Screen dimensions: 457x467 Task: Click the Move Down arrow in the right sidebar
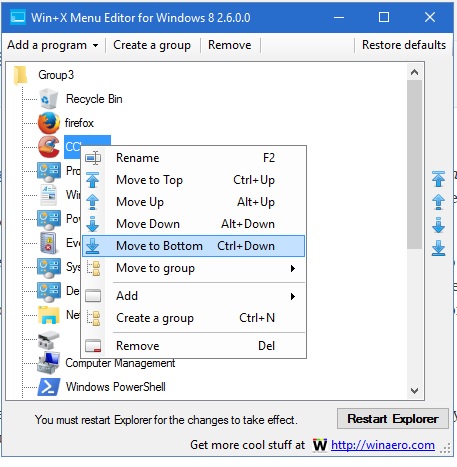[x=438, y=225]
